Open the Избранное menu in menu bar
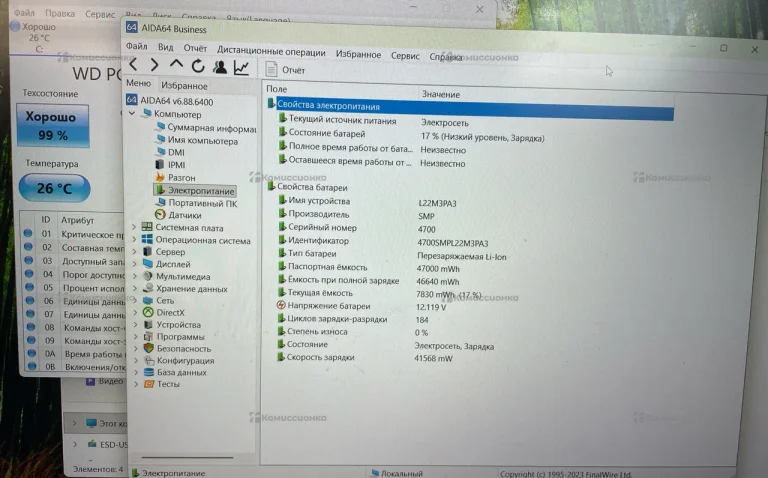This screenshot has width=768, height=478. [x=358, y=54]
